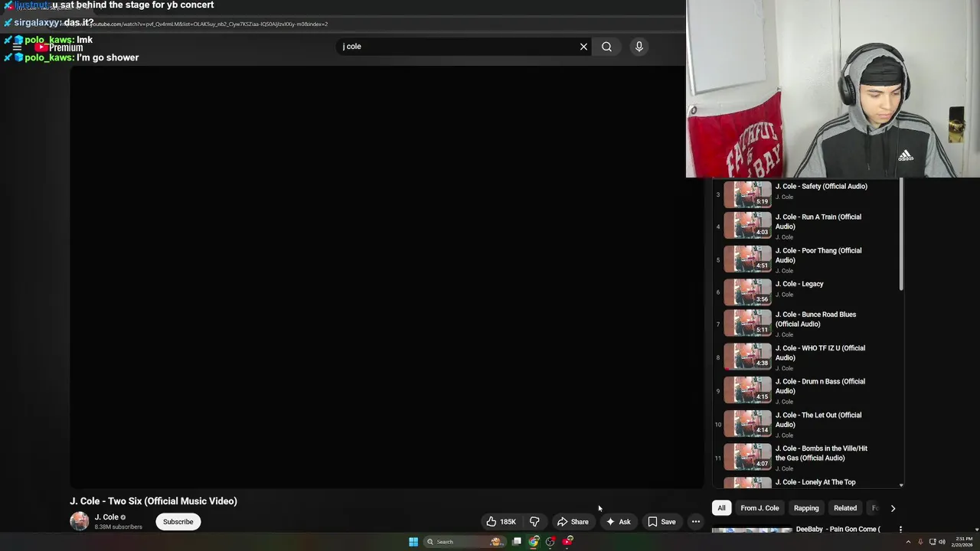Screen dimensions: 980x551
Task: Subscribe to J. Cole channel
Action: click(178, 522)
